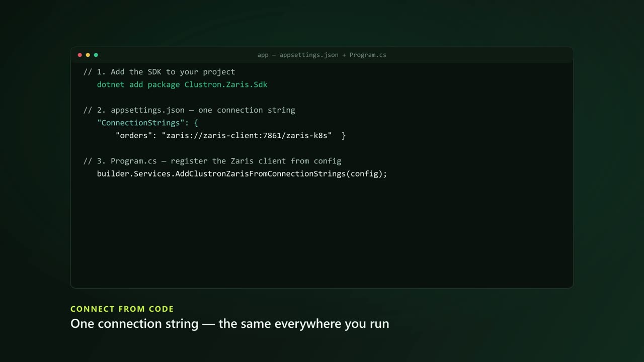Click the comment '// 1. Add the SDK to your project'

tap(159, 72)
